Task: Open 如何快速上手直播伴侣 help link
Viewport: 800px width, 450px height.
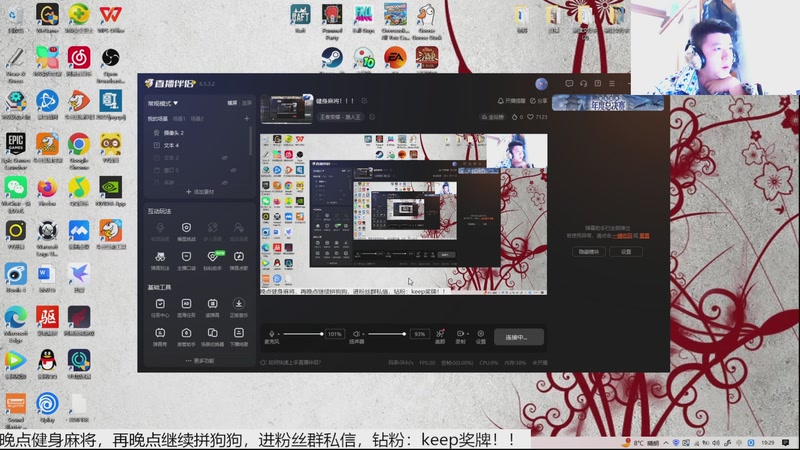Action: pyautogui.click(x=291, y=363)
